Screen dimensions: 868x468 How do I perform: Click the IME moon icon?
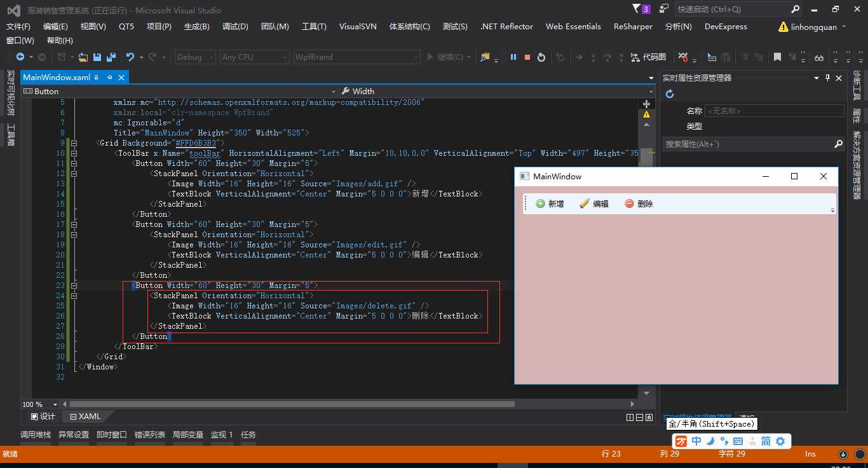point(710,441)
